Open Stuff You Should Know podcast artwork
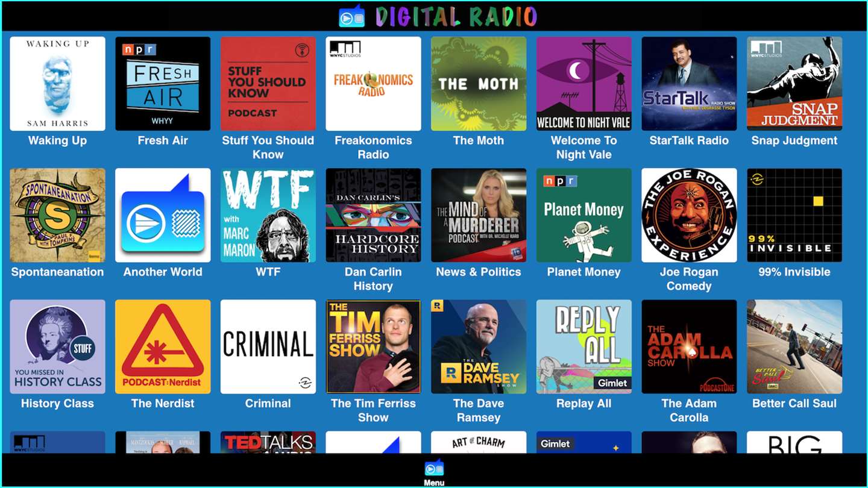Image resolution: width=868 pixels, height=488 pixels. 268,84
